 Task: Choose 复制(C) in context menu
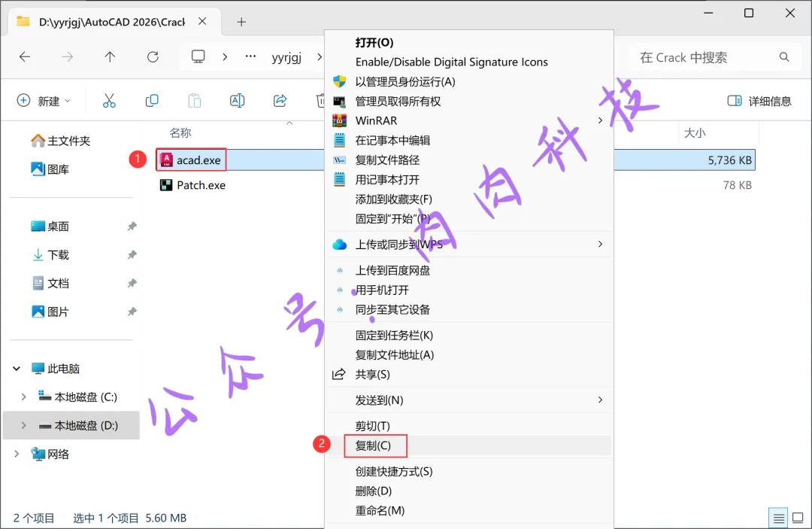pos(373,445)
